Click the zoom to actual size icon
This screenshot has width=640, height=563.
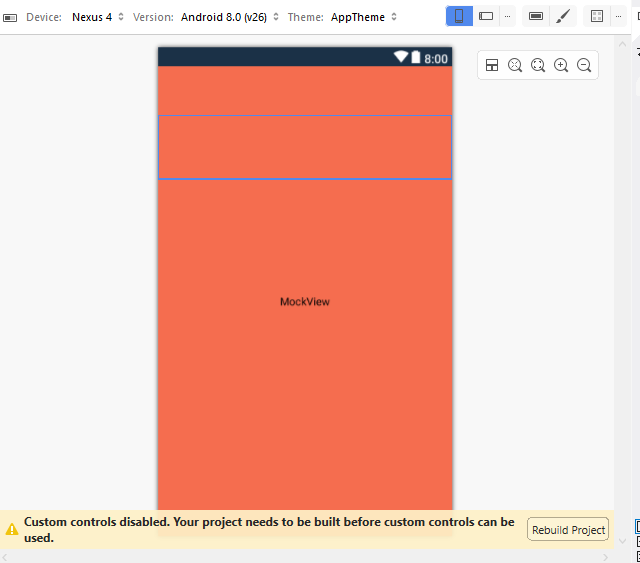538,65
